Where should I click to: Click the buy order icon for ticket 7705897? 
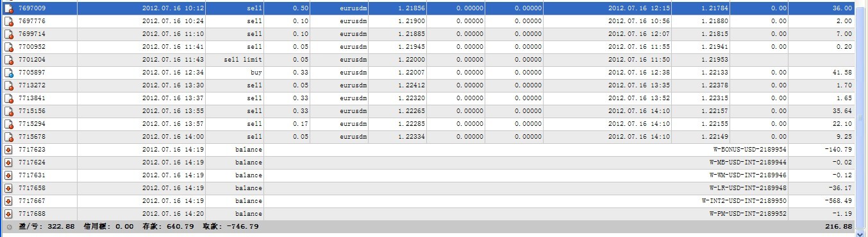(9, 73)
